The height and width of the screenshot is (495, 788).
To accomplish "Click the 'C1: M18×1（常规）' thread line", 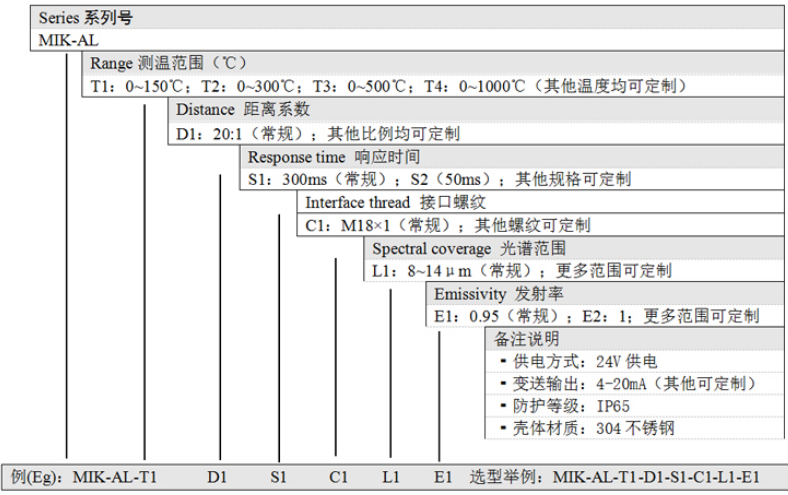I will pyautogui.click(x=448, y=226).
